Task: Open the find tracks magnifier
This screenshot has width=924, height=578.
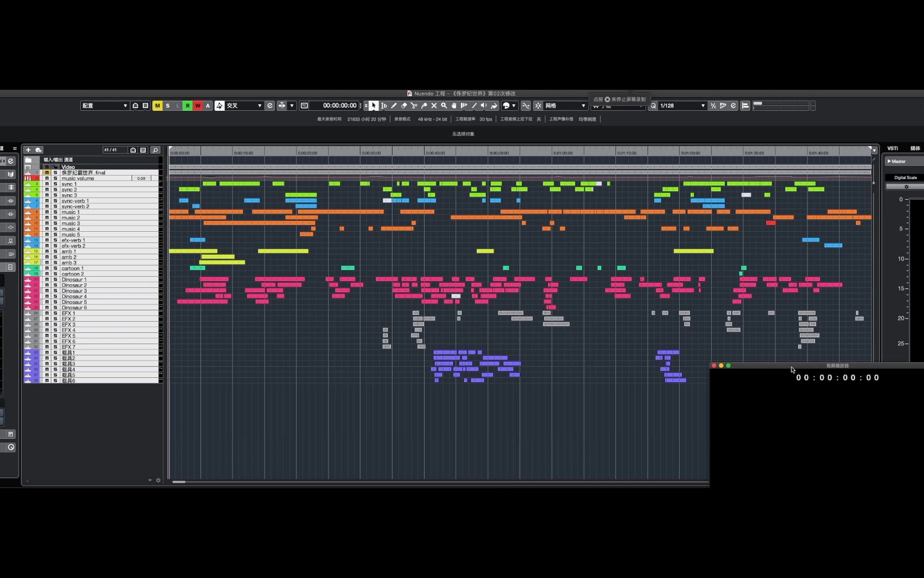Action: point(155,150)
